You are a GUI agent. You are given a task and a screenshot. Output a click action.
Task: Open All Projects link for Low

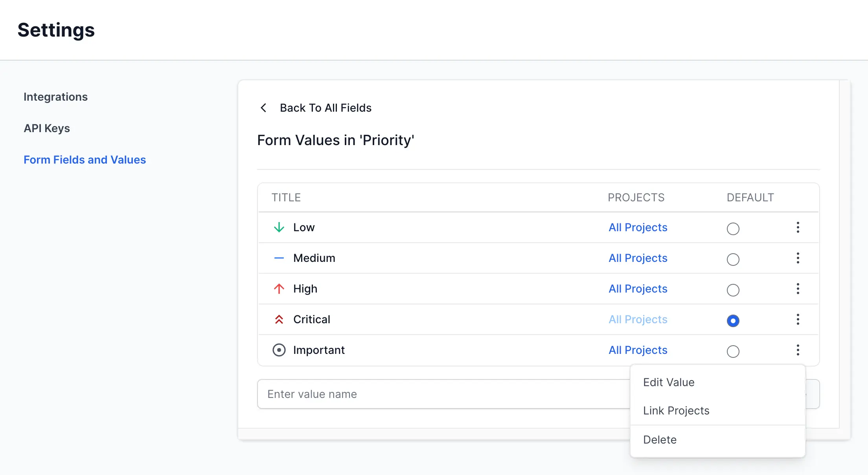pos(638,227)
